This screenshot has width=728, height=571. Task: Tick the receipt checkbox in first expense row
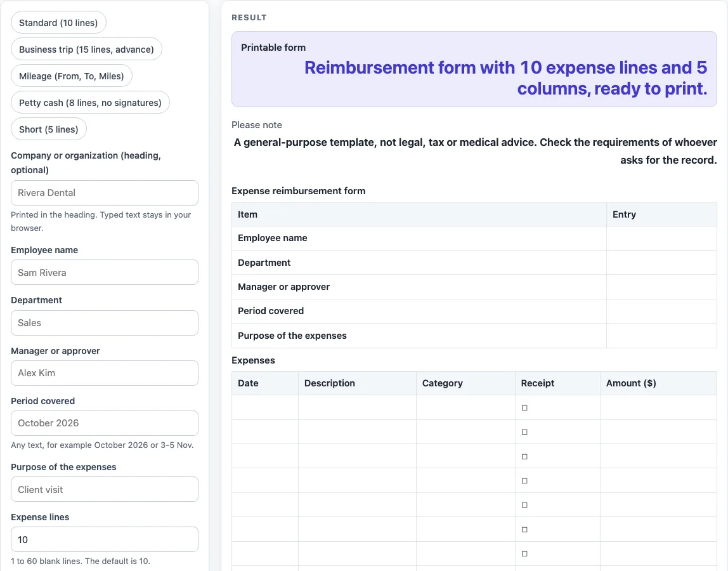tap(524, 408)
